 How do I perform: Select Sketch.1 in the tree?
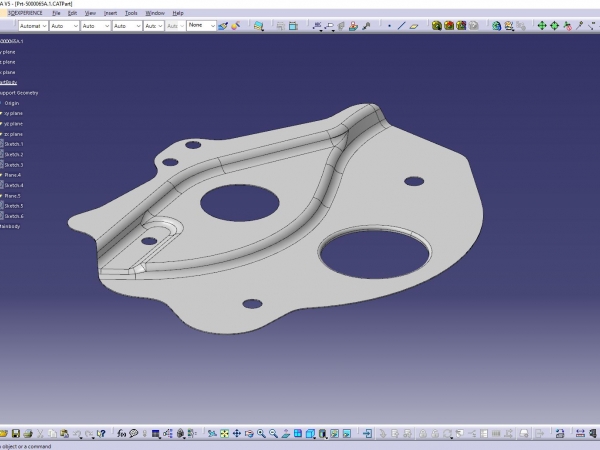click(x=14, y=144)
